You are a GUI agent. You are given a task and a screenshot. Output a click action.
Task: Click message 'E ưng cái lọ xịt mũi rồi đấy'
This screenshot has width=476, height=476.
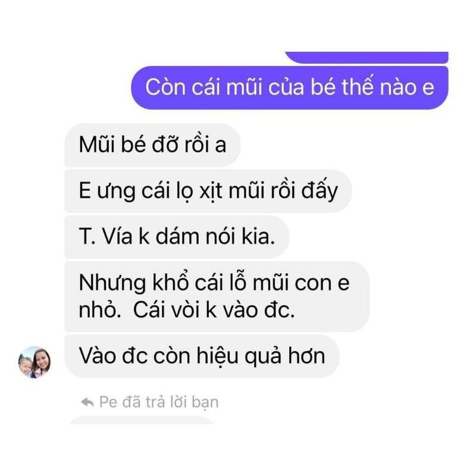click(208, 191)
